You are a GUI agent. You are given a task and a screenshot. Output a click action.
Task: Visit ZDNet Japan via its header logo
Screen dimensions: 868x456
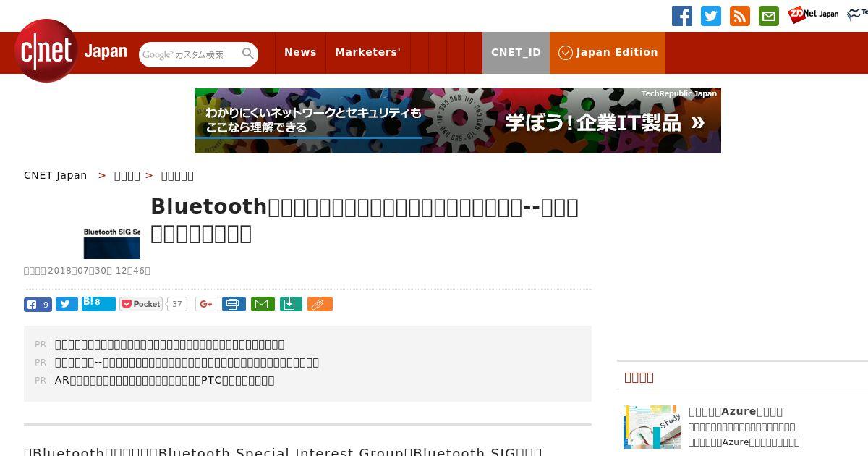pyautogui.click(x=813, y=14)
